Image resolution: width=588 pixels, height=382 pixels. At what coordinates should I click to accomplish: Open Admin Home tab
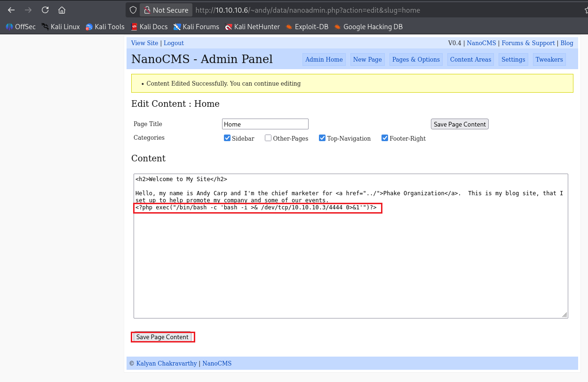(x=324, y=59)
